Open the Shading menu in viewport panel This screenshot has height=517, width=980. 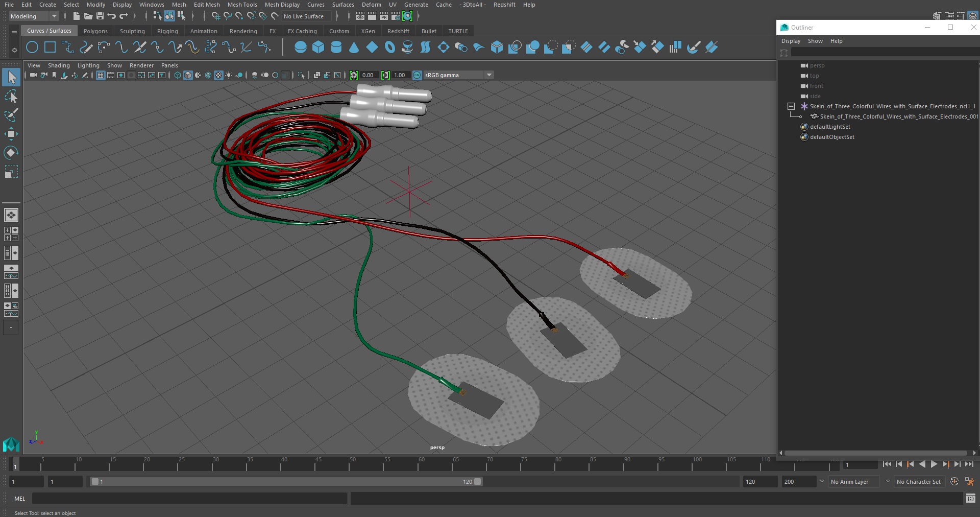click(x=59, y=65)
